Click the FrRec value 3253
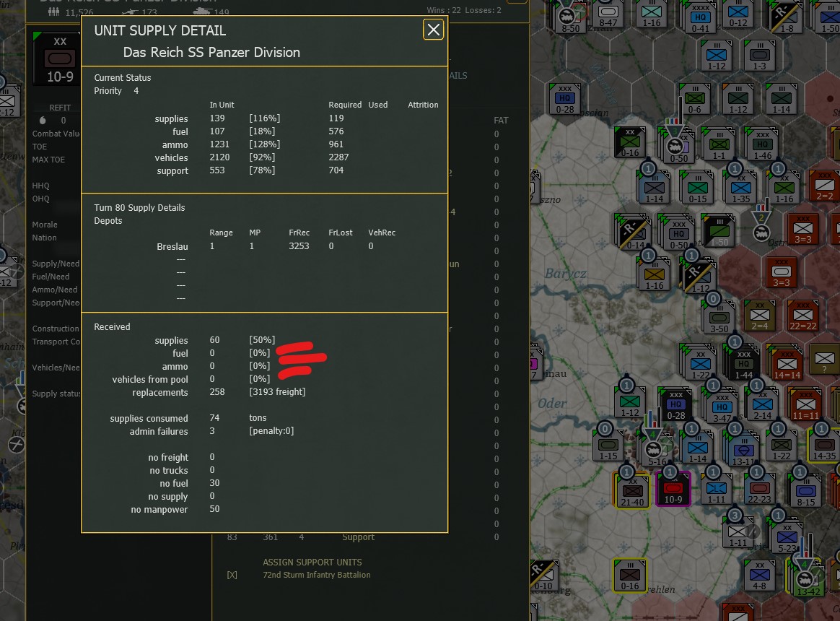This screenshot has height=621, width=840. click(299, 246)
